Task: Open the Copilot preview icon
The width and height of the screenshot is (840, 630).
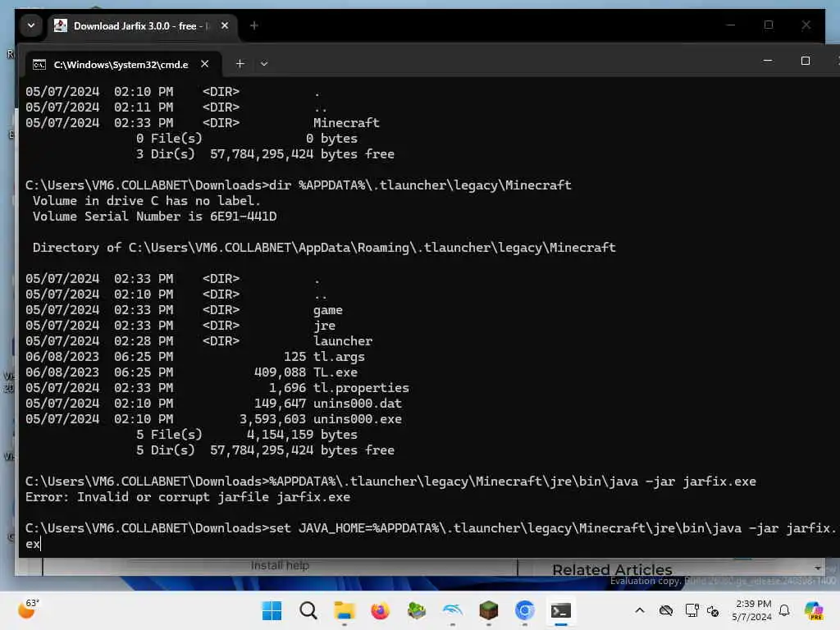Action: [814, 610]
